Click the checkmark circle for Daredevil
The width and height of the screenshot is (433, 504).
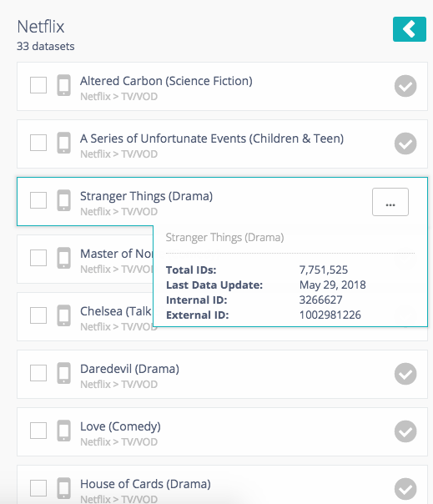click(x=405, y=374)
